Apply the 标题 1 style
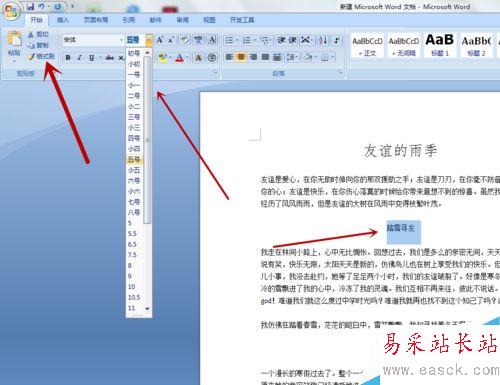 click(x=440, y=45)
